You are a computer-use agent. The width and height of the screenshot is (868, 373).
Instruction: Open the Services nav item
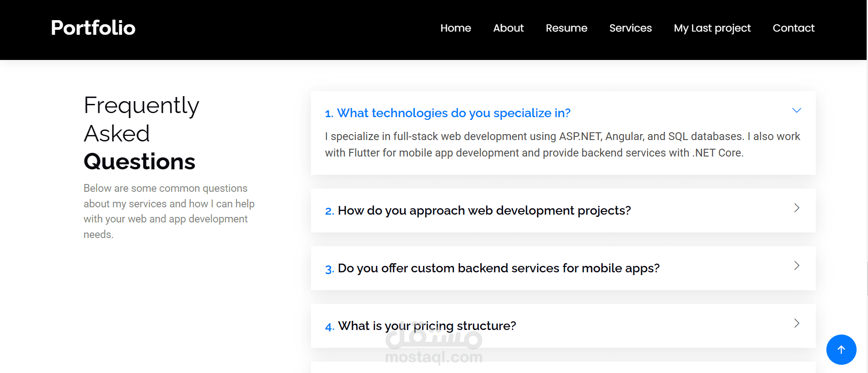coord(630,28)
